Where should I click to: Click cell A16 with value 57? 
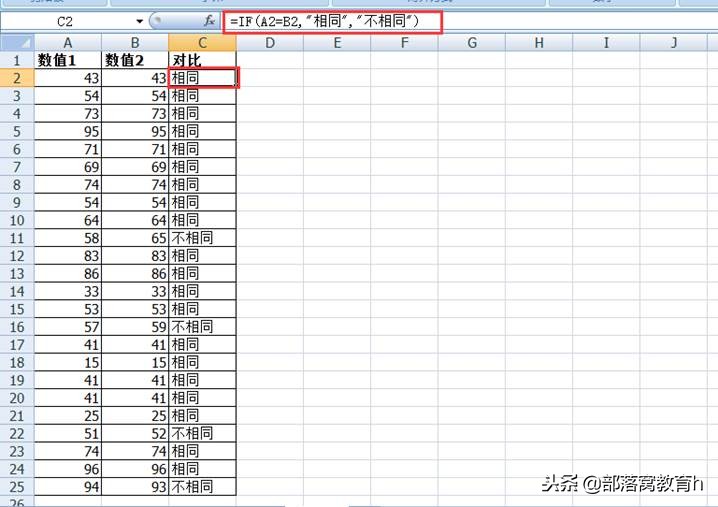(x=68, y=327)
